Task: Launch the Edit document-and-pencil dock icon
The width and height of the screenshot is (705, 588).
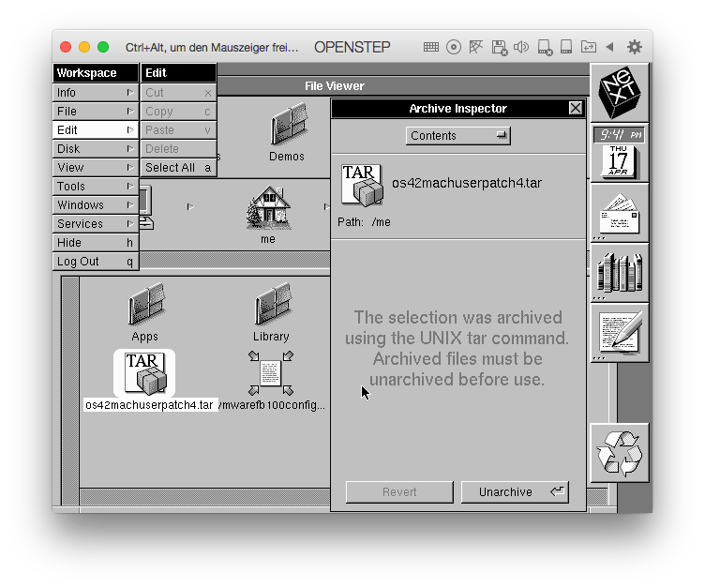Action: click(x=620, y=333)
